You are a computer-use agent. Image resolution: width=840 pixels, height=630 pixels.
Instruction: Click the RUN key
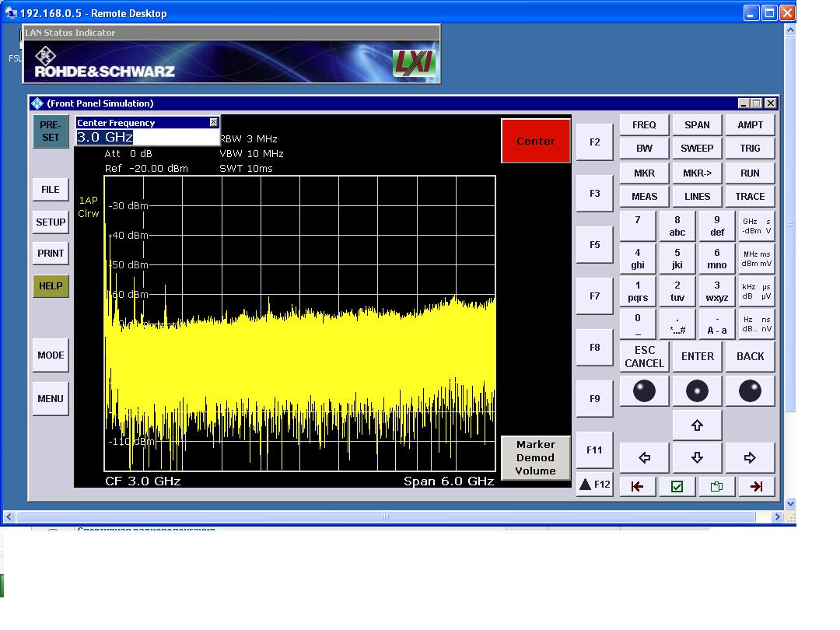tap(750, 173)
